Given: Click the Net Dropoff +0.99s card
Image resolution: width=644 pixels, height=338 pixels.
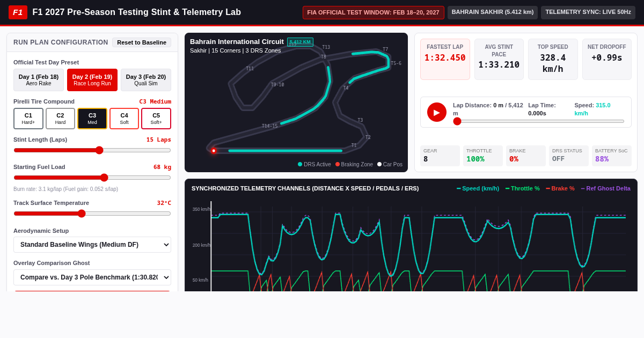Looking at the screenshot, I should [x=607, y=59].
